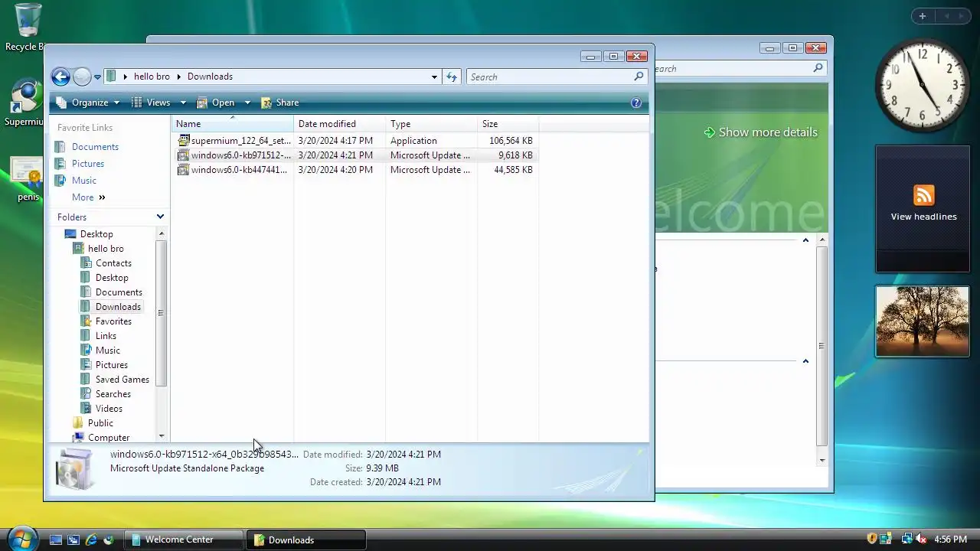980x551 pixels.
Task: Click the Open toolbar button
Action: pyautogui.click(x=216, y=103)
